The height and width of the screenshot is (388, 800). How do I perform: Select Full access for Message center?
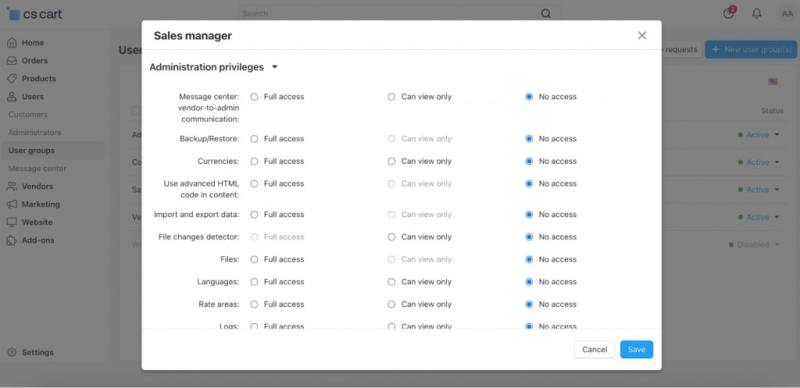[x=254, y=96]
